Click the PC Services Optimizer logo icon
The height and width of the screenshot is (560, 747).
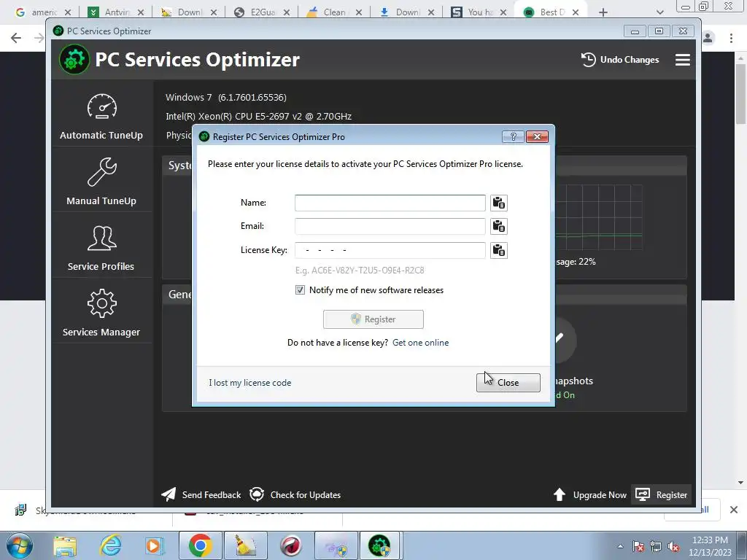tap(74, 60)
